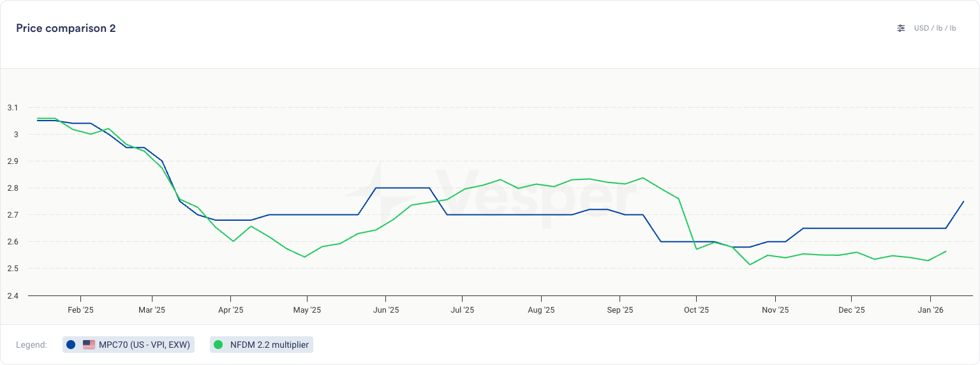
Task: Click the Oct '25 x-axis label
Action: click(x=696, y=310)
